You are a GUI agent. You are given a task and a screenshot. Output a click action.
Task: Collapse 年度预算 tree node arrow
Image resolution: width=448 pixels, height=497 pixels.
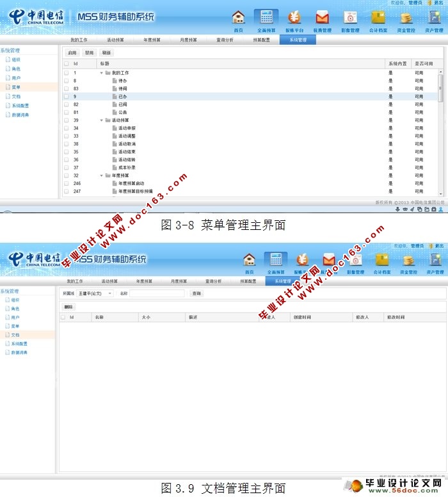[x=101, y=175]
